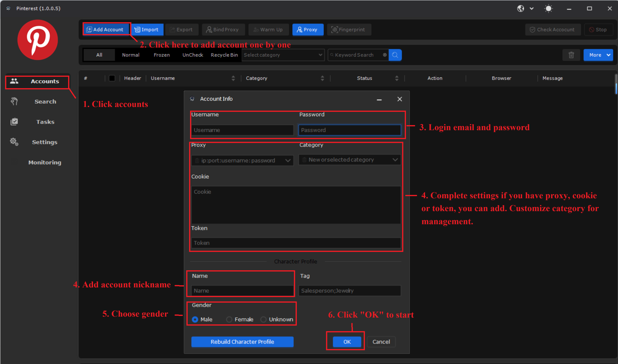Click the Check Account button
This screenshot has width=618, height=364.
[x=553, y=29]
